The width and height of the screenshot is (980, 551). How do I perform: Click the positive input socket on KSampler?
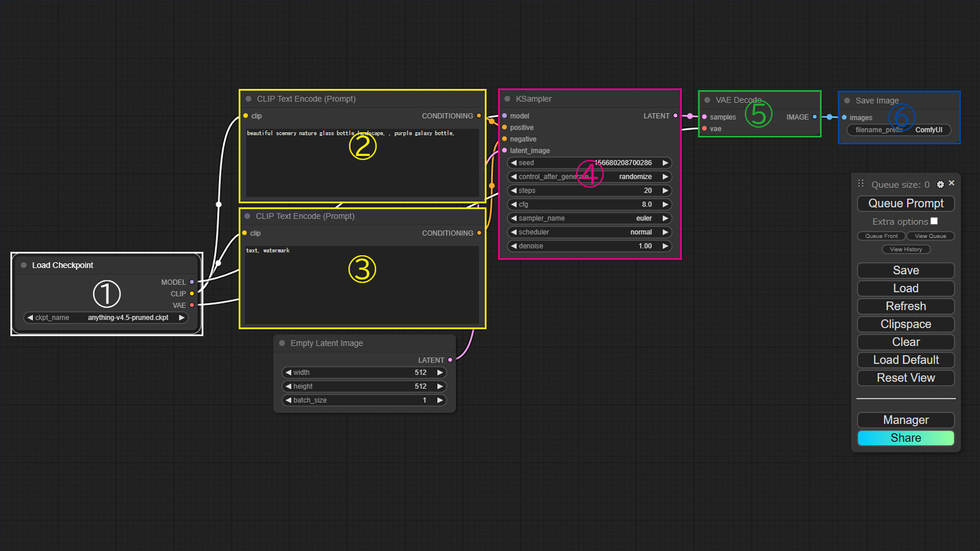[505, 127]
